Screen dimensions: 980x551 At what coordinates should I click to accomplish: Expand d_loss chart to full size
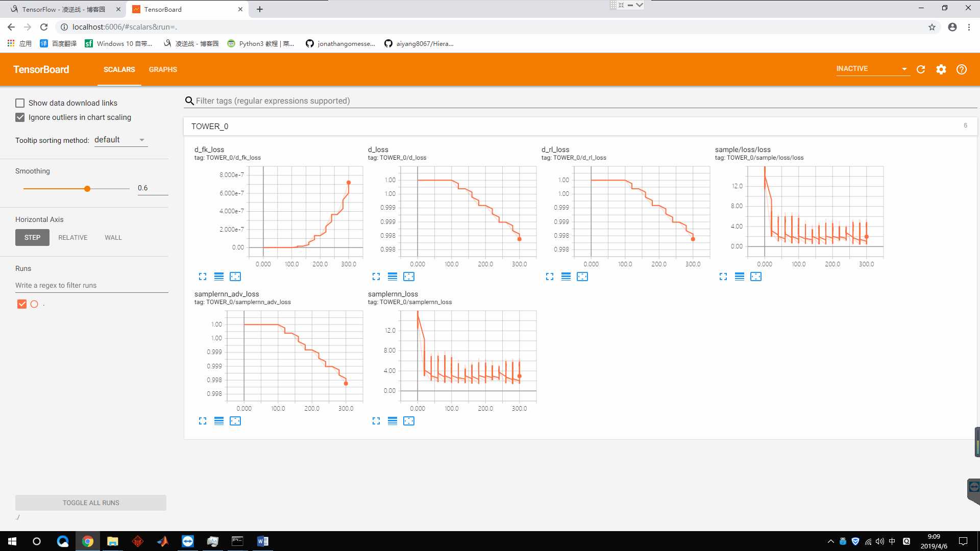click(376, 277)
